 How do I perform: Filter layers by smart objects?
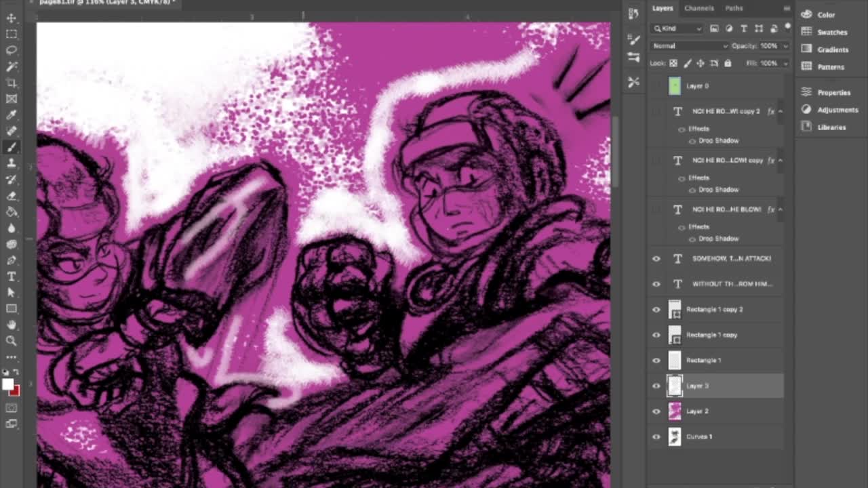point(774,28)
